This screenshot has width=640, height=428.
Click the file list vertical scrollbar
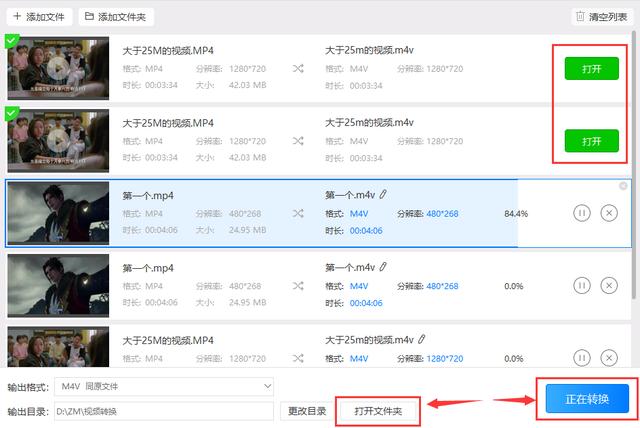(634, 163)
